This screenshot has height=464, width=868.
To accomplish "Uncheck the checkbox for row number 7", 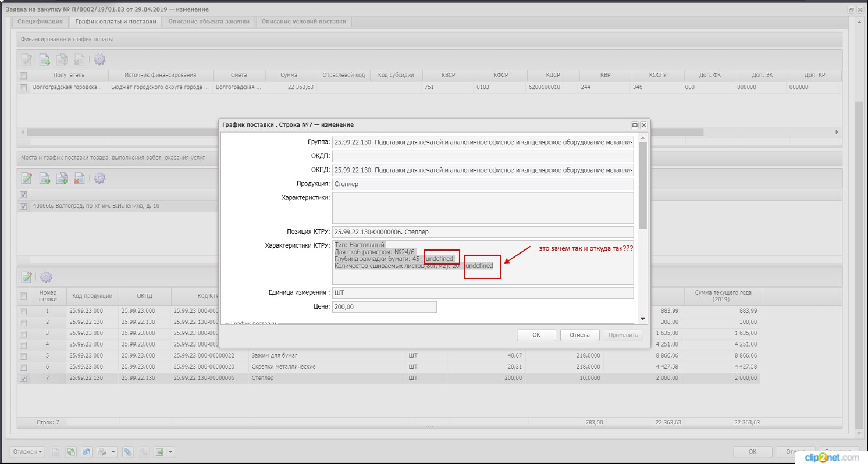I will coord(23,379).
